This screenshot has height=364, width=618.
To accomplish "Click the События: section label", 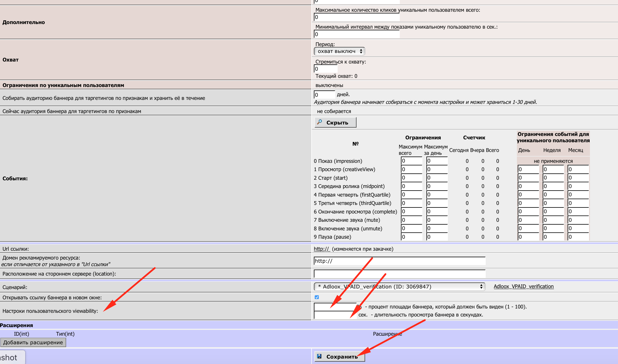I will click(x=15, y=179).
